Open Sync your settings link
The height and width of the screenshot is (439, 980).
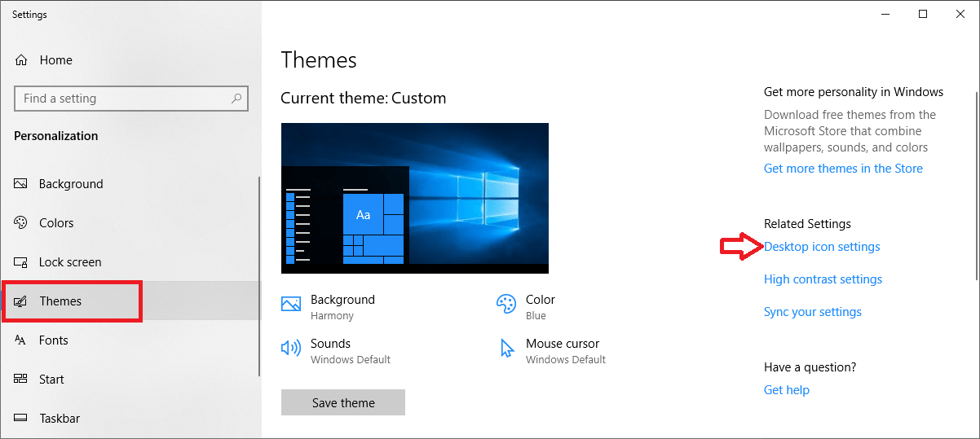tap(813, 312)
